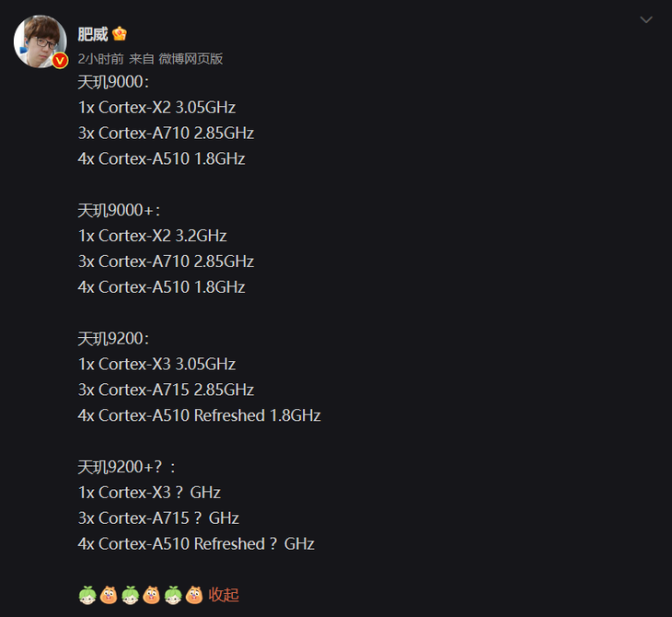Click the second green-haired emoji
Image resolution: width=672 pixels, height=617 pixels.
[x=130, y=595]
